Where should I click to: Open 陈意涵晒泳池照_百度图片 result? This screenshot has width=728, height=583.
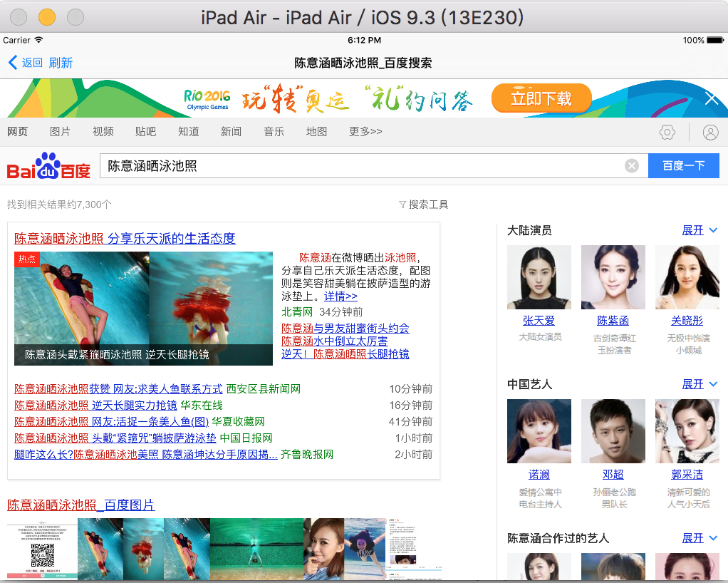80,505
